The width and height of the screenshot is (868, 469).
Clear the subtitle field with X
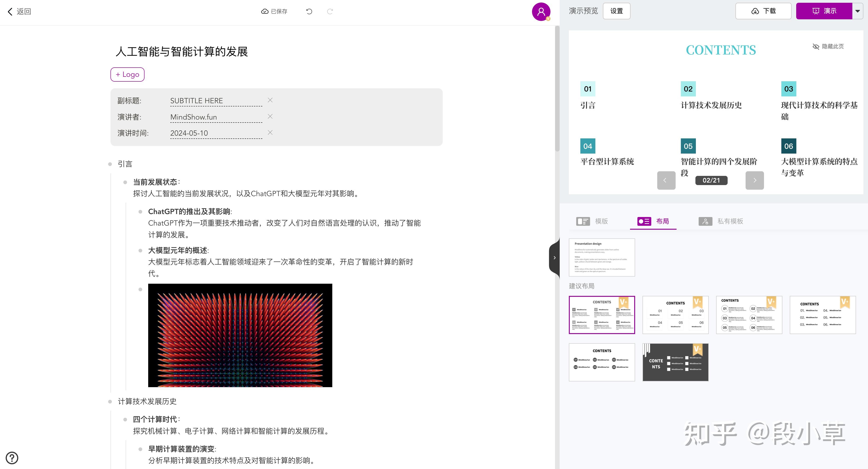270,100
